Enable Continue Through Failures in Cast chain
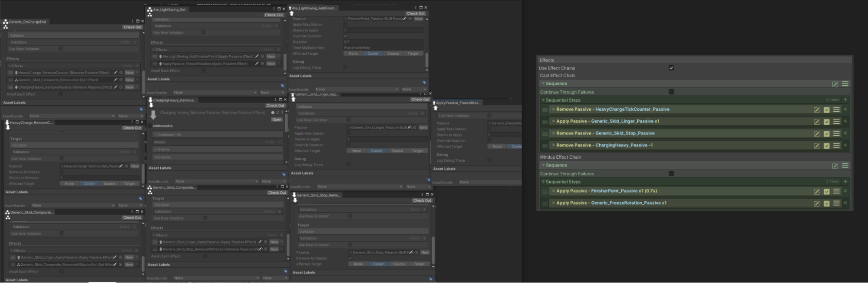Image resolution: width=868 pixels, height=283 pixels. pos(671,92)
